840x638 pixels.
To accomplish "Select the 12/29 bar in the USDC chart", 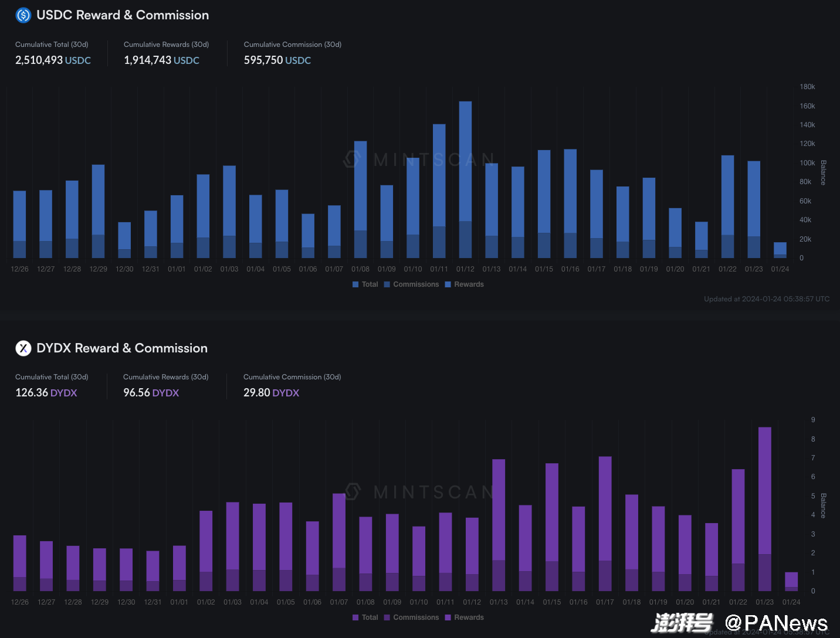I will (x=99, y=211).
